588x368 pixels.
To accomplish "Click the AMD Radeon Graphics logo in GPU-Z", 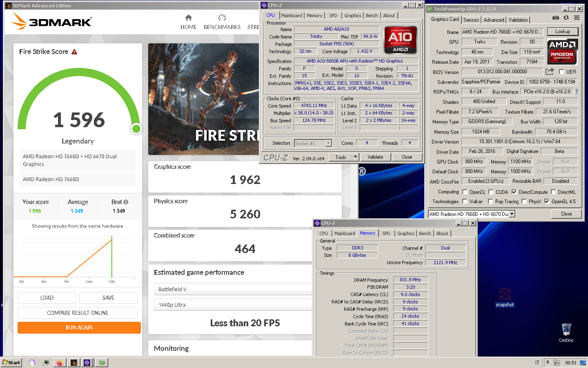I will (x=562, y=52).
